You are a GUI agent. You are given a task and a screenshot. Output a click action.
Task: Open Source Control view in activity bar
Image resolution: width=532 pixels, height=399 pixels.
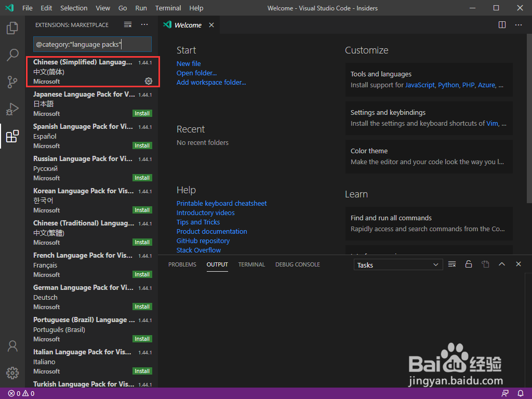coord(12,82)
